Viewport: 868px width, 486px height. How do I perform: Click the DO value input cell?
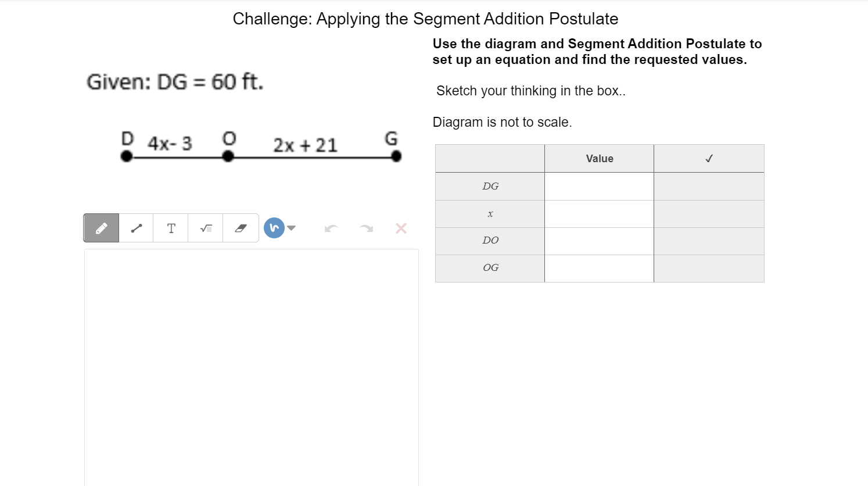(x=599, y=240)
